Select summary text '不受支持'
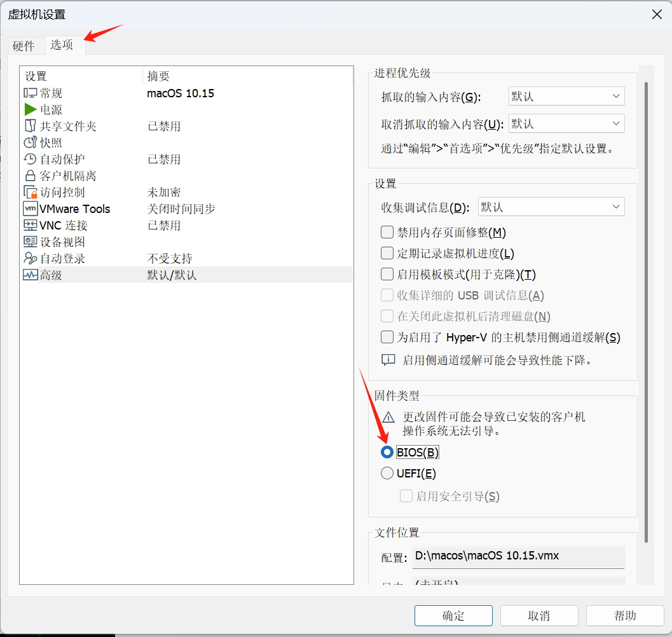672x637 pixels. coord(169,258)
